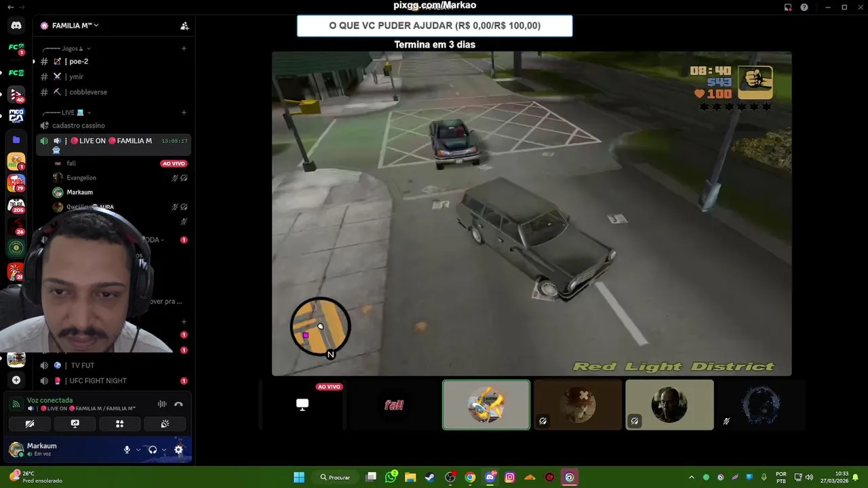Open Discord user settings gear
This screenshot has height=488, width=868.
coord(178,450)
